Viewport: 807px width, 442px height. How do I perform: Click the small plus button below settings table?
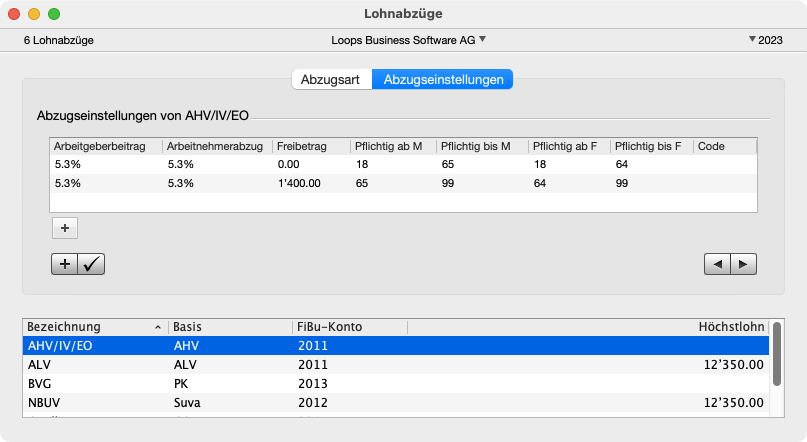pyautogui.click(x=64, y=228)
